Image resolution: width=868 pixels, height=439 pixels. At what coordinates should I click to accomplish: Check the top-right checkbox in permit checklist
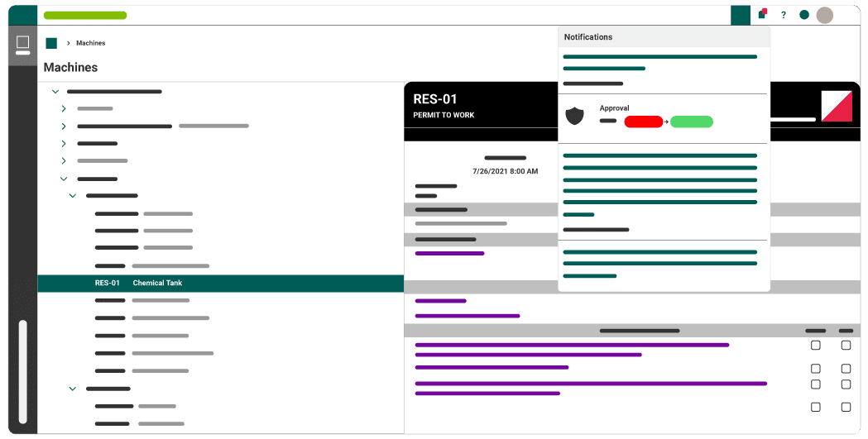pyautogui.click(x=846, y=346)
